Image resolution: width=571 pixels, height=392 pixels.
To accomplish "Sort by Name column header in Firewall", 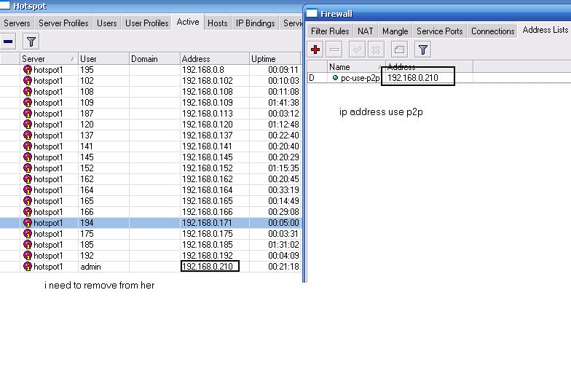I will click(356, 67).
